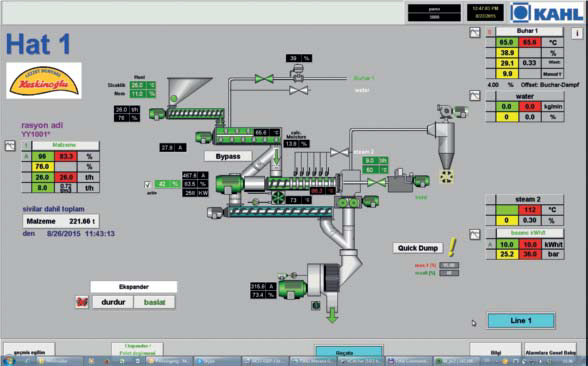
Task: Click the red icon left of durdur
Action: point(81,302)
